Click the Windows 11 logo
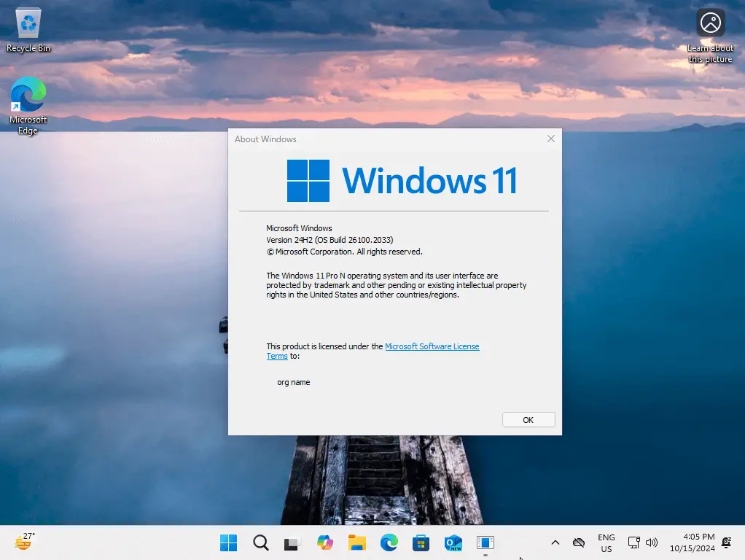Image resolution: width=745 pixels, height=560 pixels. tap(402, 181)
